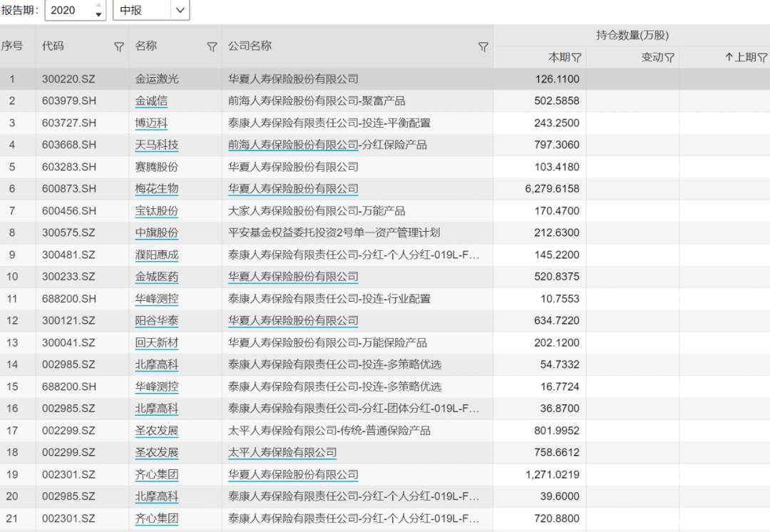The image size is (770, 532).
Task: Click 北摩高科 link in row 20
Action: [x=157, y=496]
